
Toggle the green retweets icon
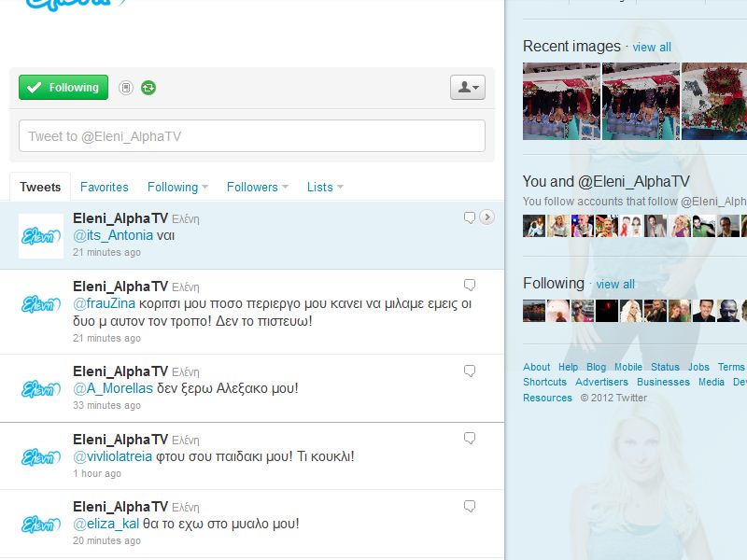[148, 88]
